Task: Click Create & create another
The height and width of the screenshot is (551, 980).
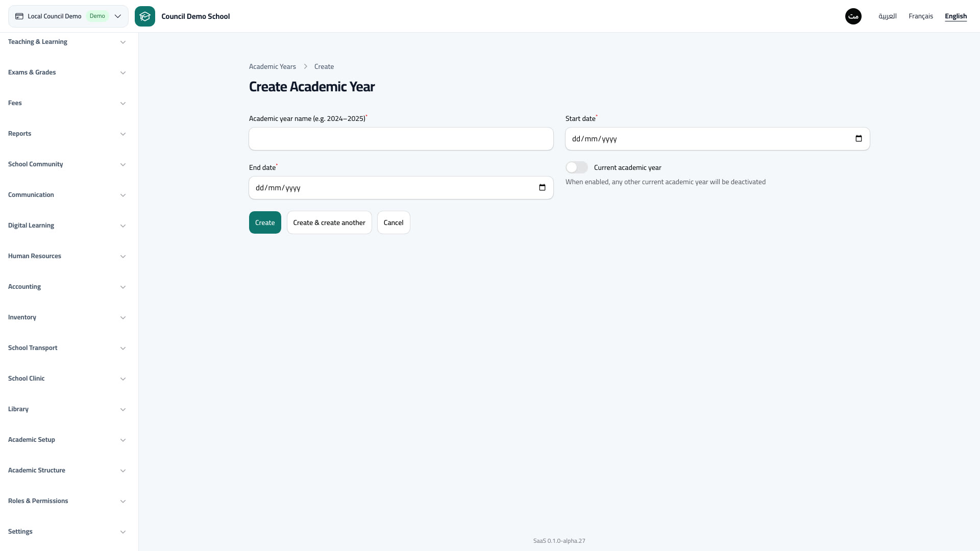Action: point(329,222)
